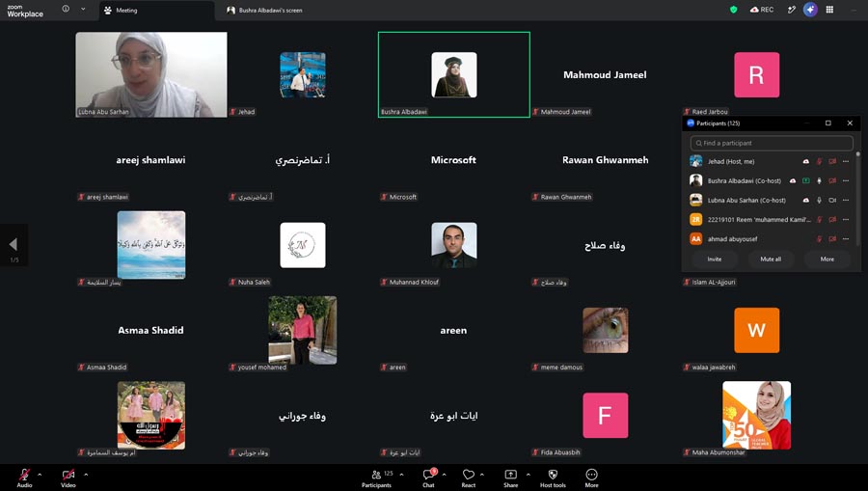This screenshot has width=868, height=491.
Task: Click the React heart icon
Action: (x=469, y=475)
